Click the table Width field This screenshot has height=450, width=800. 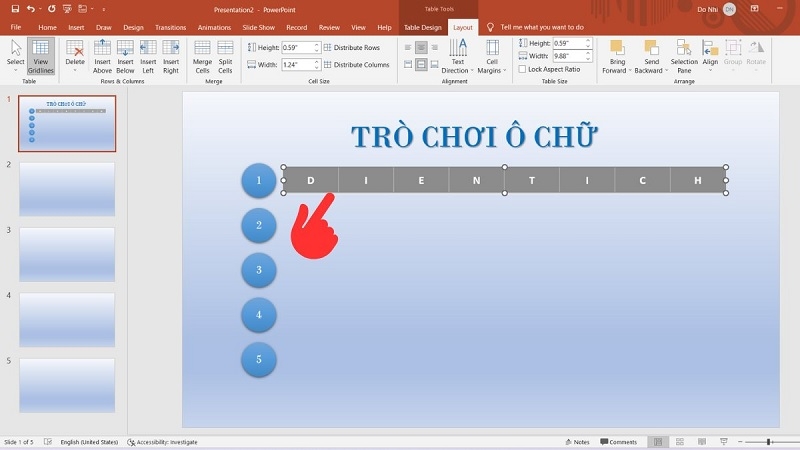[568, 56]
